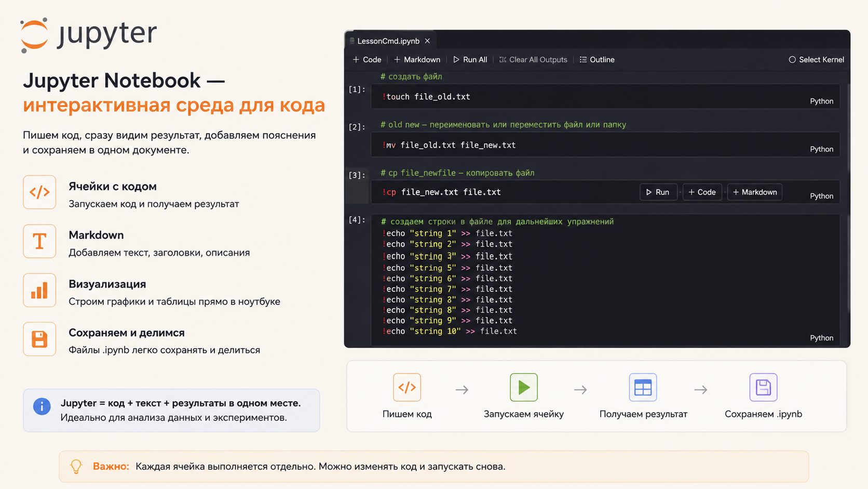The height and width of the screenshot is (489, 868).
Task: Click the execution count [2]:
Action: coord(357,127)
